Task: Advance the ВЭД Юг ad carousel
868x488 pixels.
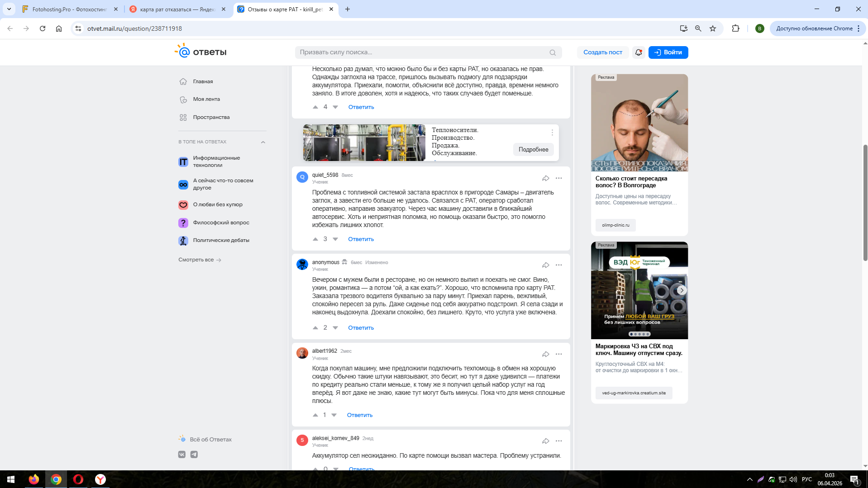Action: pos(682,290)
